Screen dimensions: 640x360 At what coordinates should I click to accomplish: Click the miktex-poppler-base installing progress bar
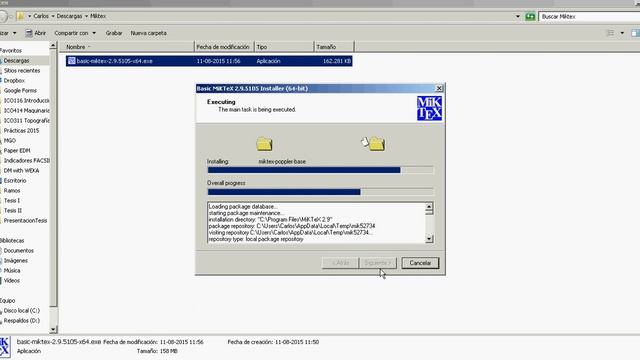click(320, 170)
